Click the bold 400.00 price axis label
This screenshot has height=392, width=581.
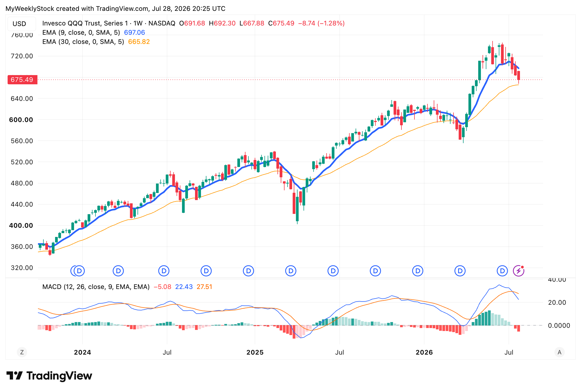(21, 225)
